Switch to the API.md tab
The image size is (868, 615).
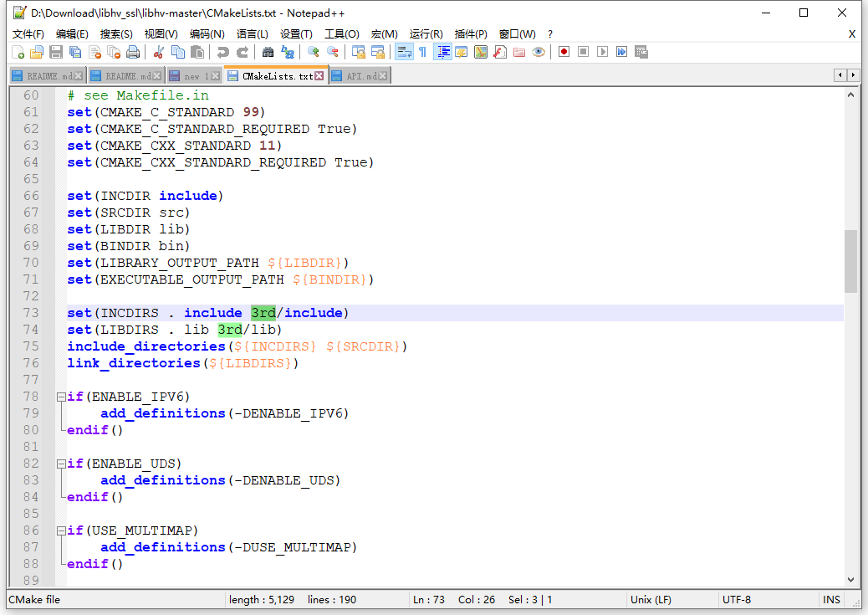click(x=360, y=74)
